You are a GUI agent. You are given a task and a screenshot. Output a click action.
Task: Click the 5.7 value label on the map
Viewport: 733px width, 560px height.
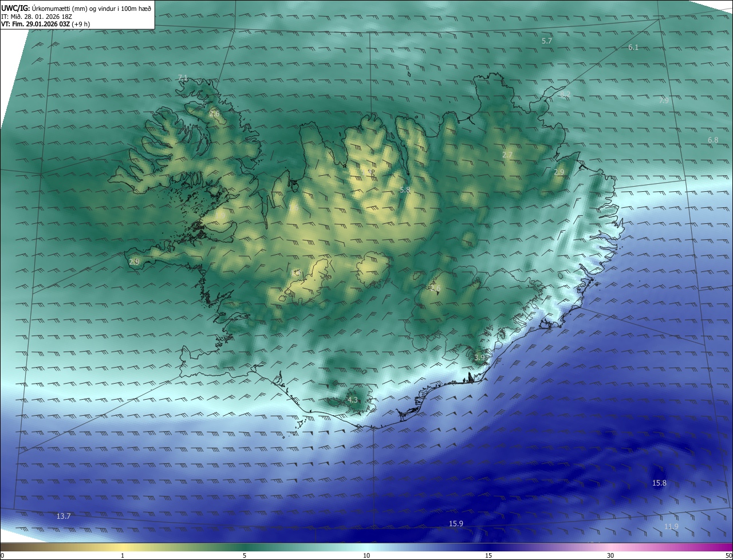(x=547, y=41)
